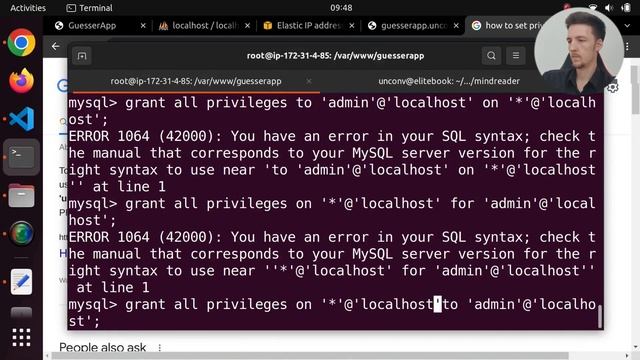Open the network status indicator
Screen dimensions: 640x360
click(x=593, y=8)
